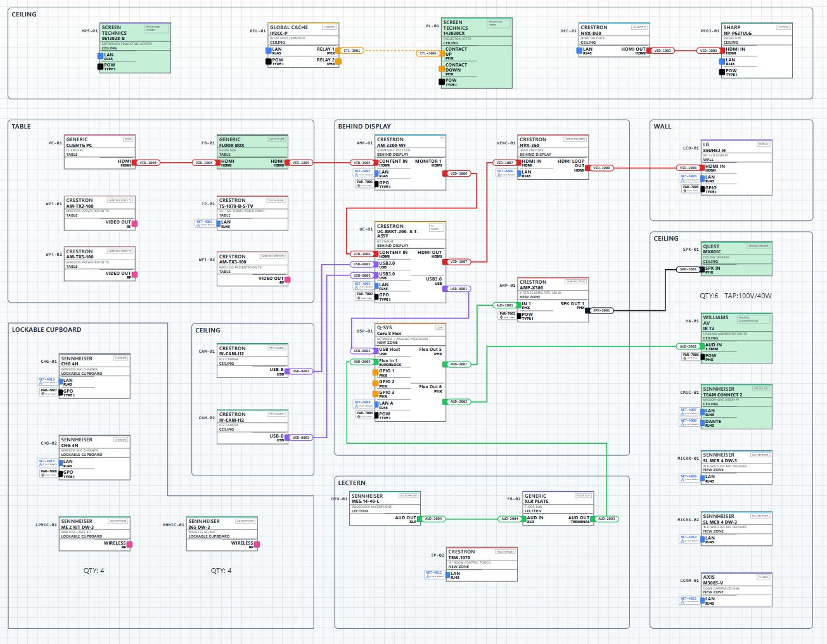Click the PWR-7004 power tag by Q-SYS POW

coord(364,414)
